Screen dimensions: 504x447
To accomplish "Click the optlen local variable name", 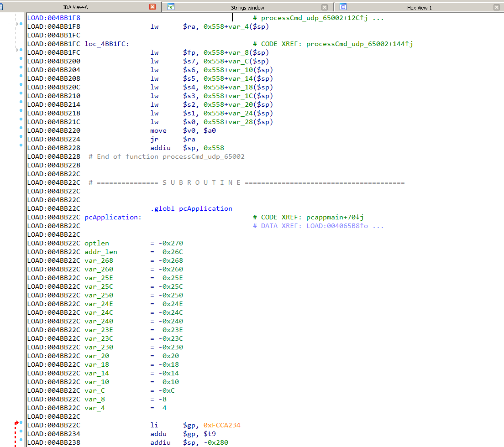I will (97, 243).
